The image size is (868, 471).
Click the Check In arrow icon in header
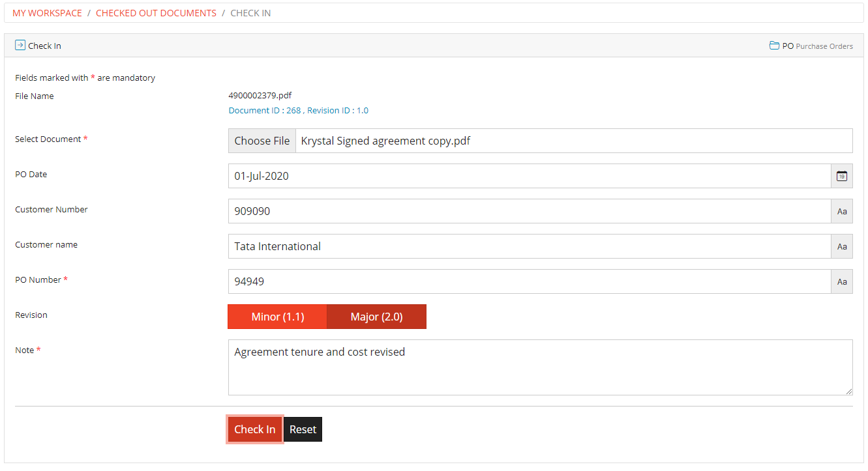20,46
